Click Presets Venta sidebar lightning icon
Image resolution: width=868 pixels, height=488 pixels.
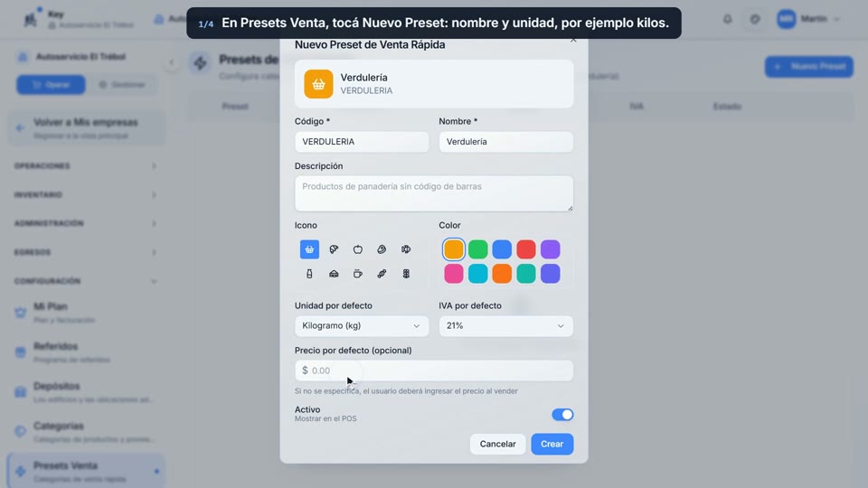point(21,472)
